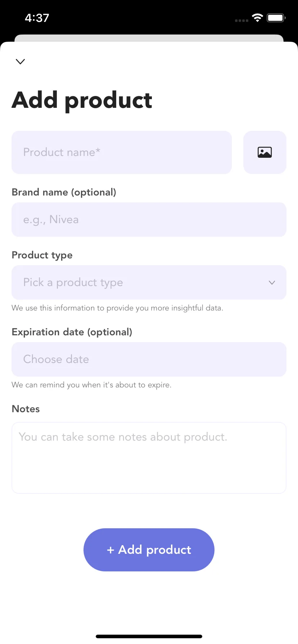
Task: Click inside the Notes text area
Action: pyautogui.click(x=149, y=458)
